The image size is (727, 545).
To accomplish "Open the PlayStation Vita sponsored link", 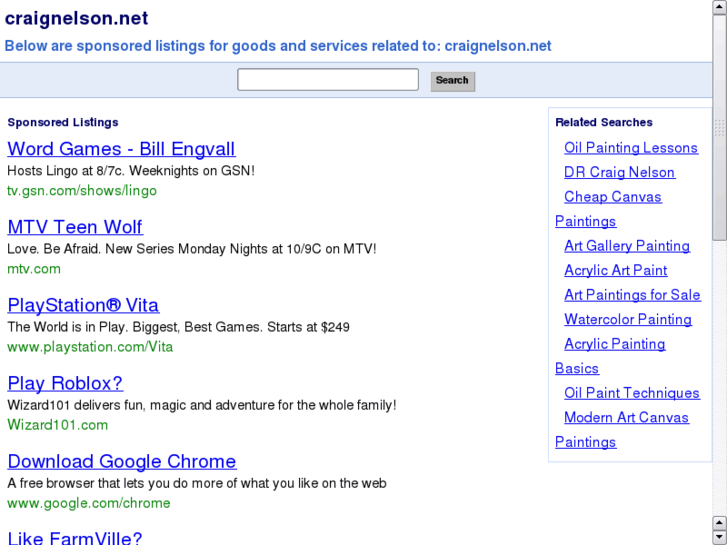I will (x=83, y=305).
